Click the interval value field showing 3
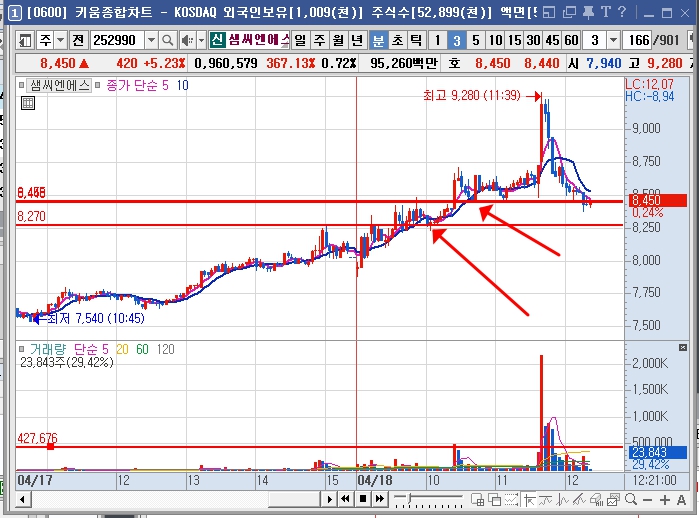699x518 pixels. pos(595,41)
